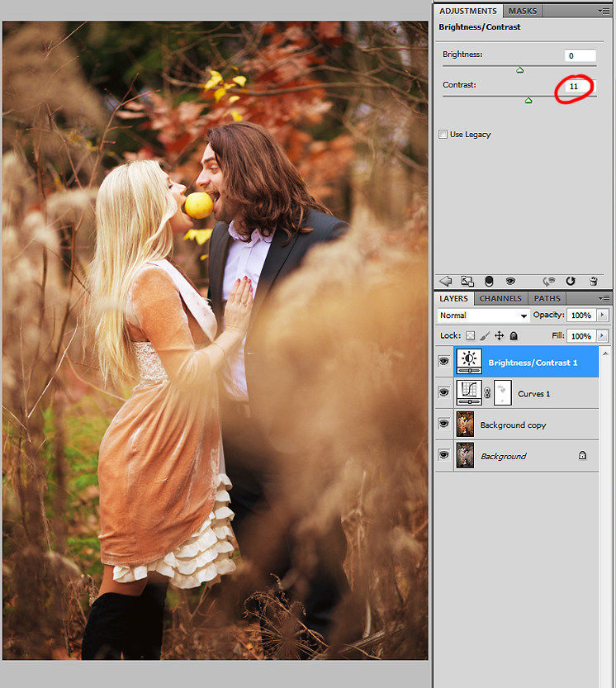Viewport: 616px width, 688px height.
Task: Click the Brightness slider handle
Action: 520,70
